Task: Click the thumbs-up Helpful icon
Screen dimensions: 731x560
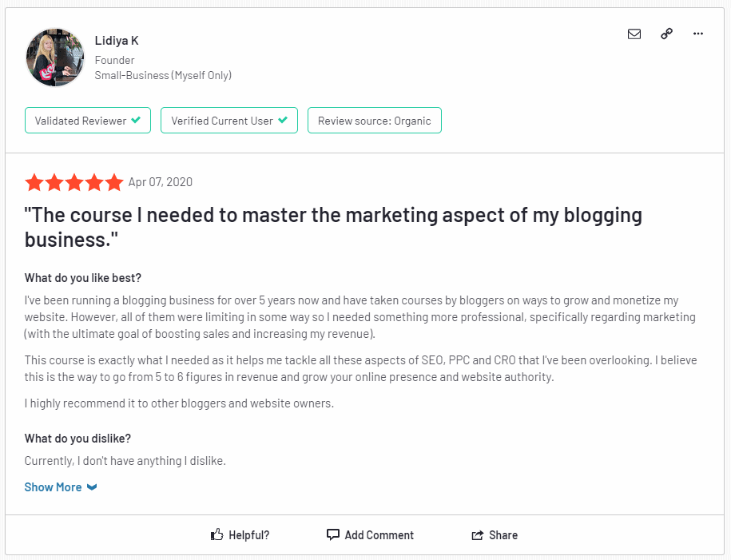Action: 217,534
